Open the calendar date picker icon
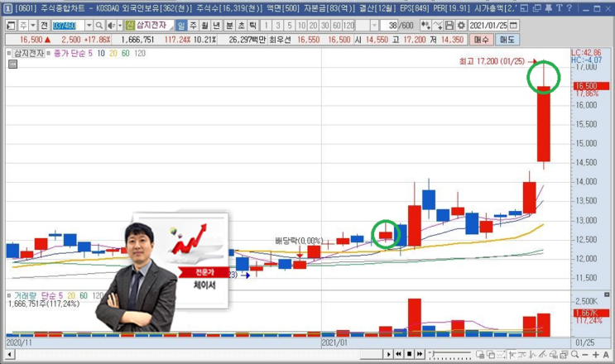615x364 pixels. point(513,26)
